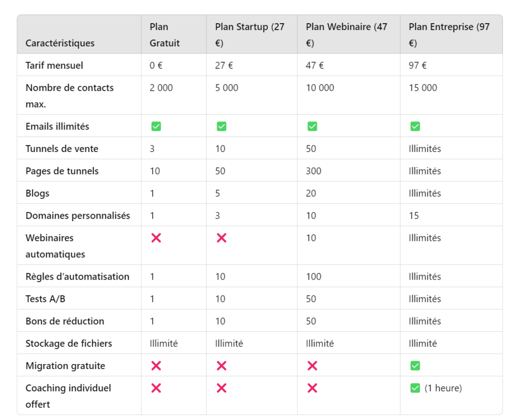Click Emails illimités checkmark under Plan Webinaire
Image resolution: width=517 pixels, height=420 pixels.
tap(312, 126)
